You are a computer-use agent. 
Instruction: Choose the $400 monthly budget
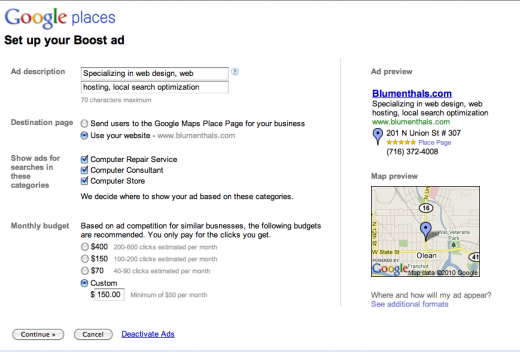pyautogui.click(x=85, y=247)
